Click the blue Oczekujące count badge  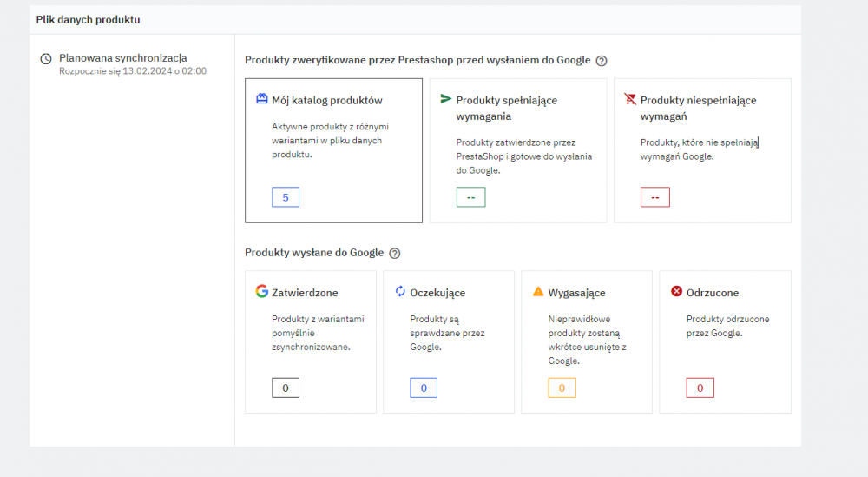pos(424,388)
